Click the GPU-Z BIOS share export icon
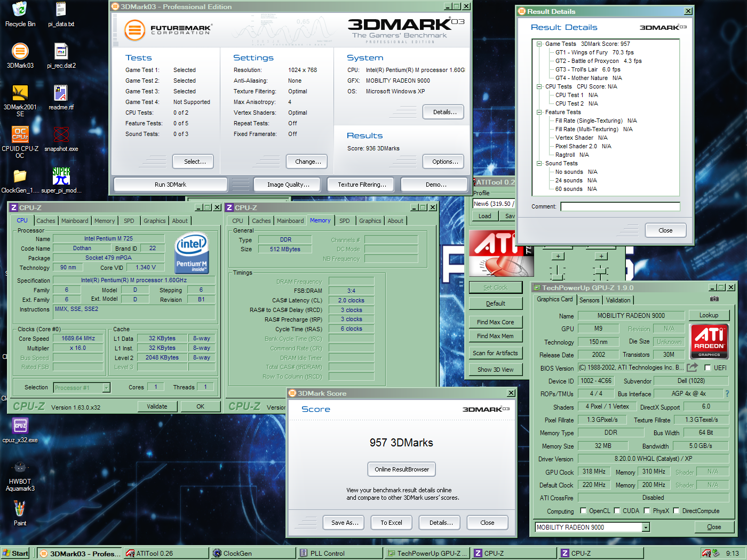This screenshot has width=747, height=560. click(692, 367)
